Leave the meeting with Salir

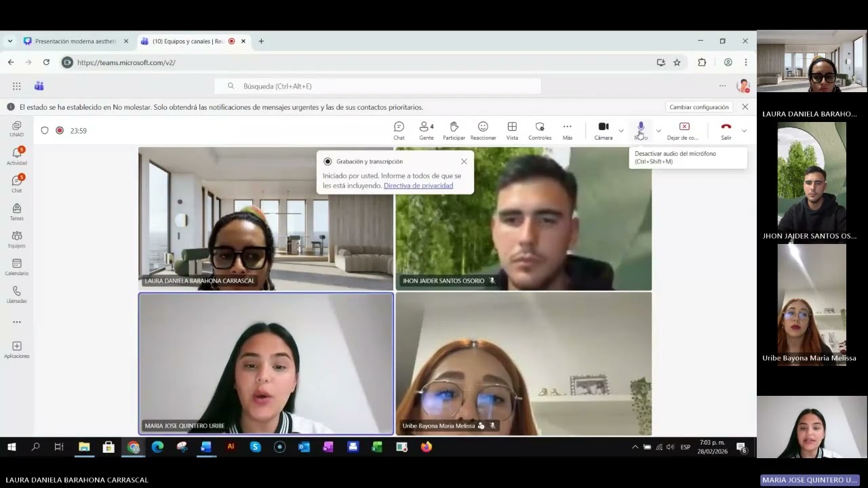[726, 131]
